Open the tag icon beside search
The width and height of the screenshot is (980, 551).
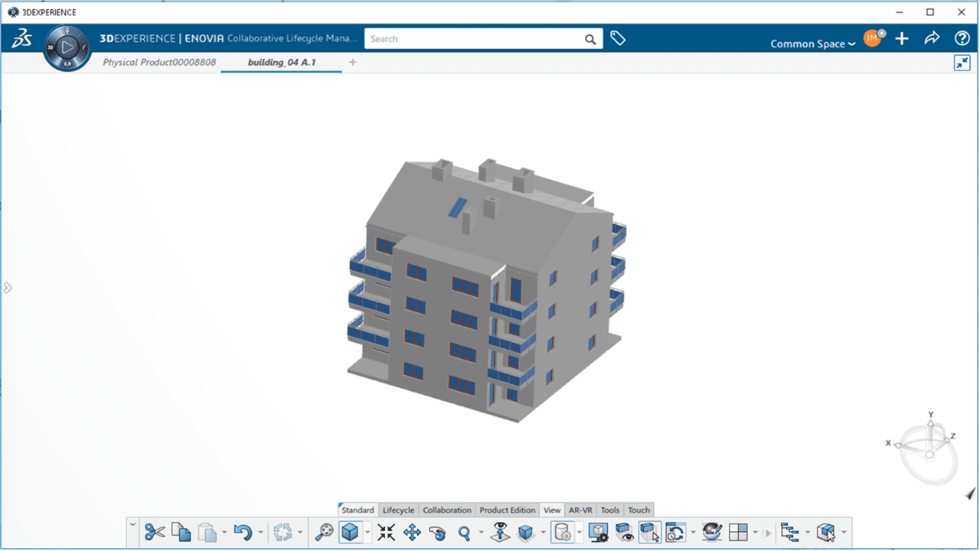coord(618,38)
